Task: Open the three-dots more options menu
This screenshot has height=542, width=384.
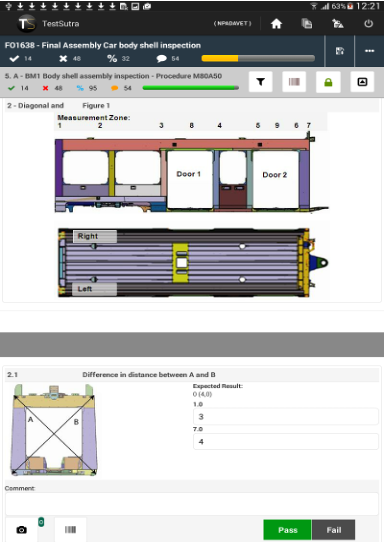Action: 369,51
